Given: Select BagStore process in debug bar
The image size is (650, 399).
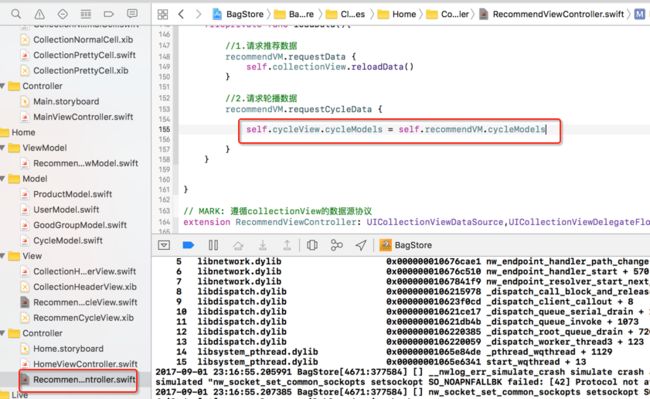Looking at the screenshot, I should click(406, 245).
